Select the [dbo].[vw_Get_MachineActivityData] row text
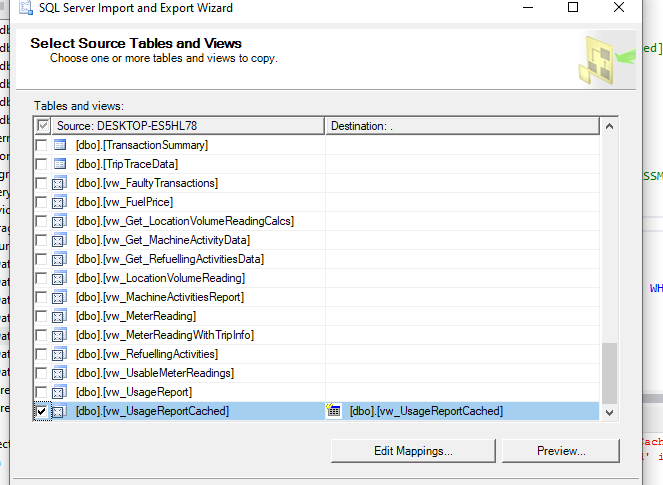Screen dimensions: 663x485 click(163, 240)
